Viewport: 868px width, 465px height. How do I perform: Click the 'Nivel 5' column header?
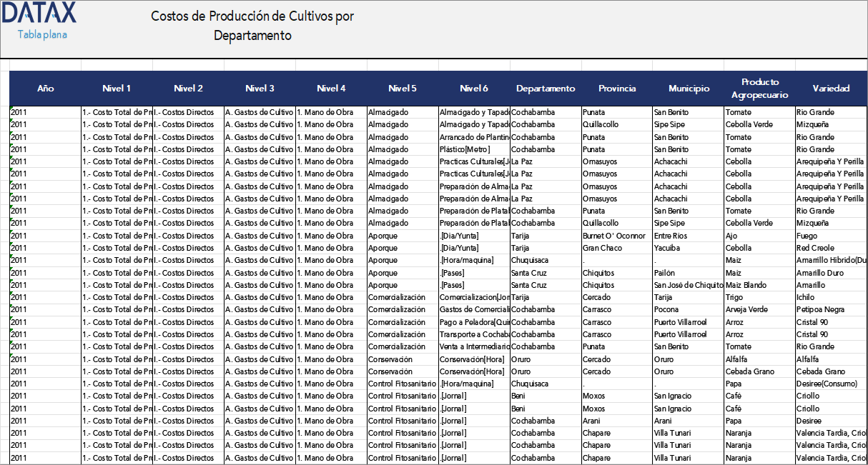(x=403, y=88)
